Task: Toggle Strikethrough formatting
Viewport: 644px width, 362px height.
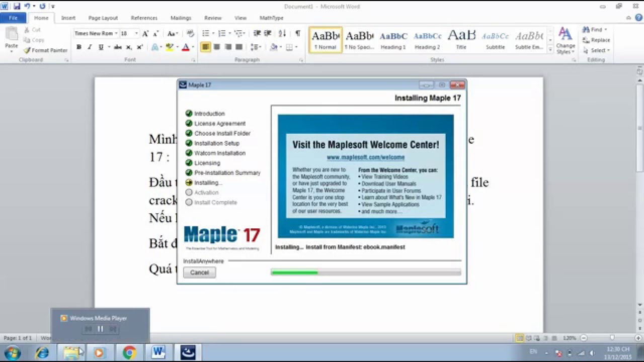Action: point(118,47)
